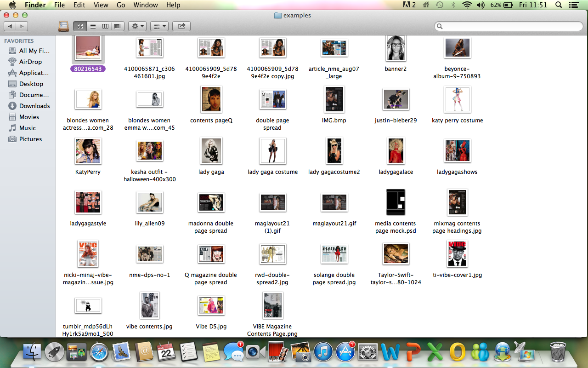Click the Wi-Fi status icon
The height and width of the screenshot is (368, 588).
click(467, 5)
